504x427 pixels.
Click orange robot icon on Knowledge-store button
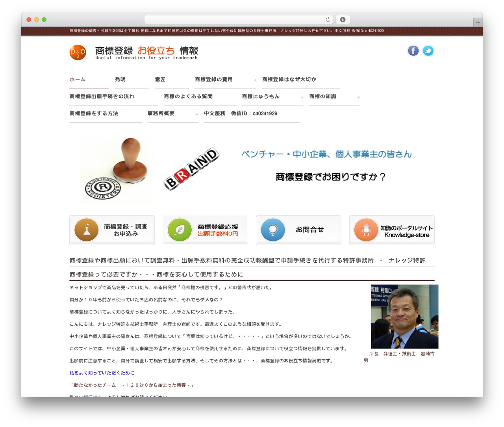click(x=366, y=230)
